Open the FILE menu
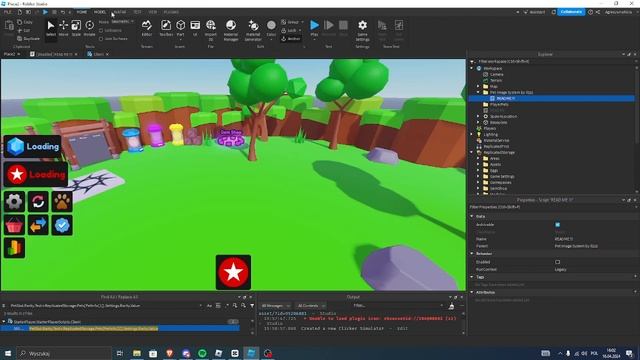 (8, 12)
